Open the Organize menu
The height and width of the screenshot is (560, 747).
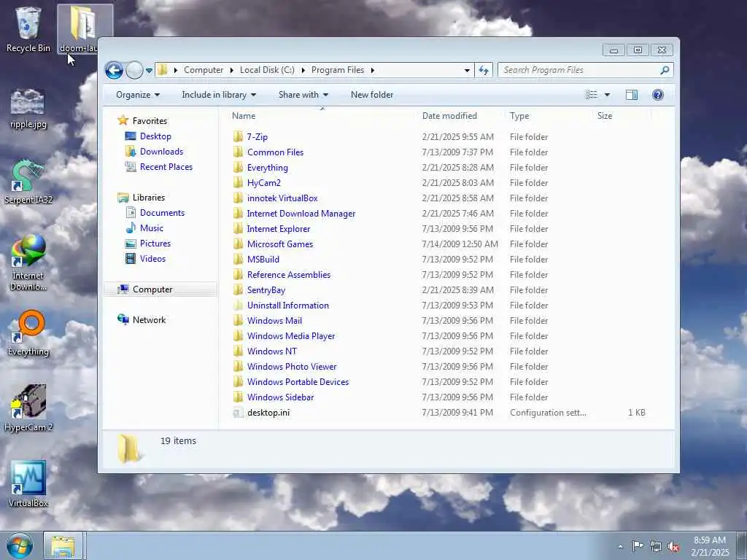[x=138, y=95]
